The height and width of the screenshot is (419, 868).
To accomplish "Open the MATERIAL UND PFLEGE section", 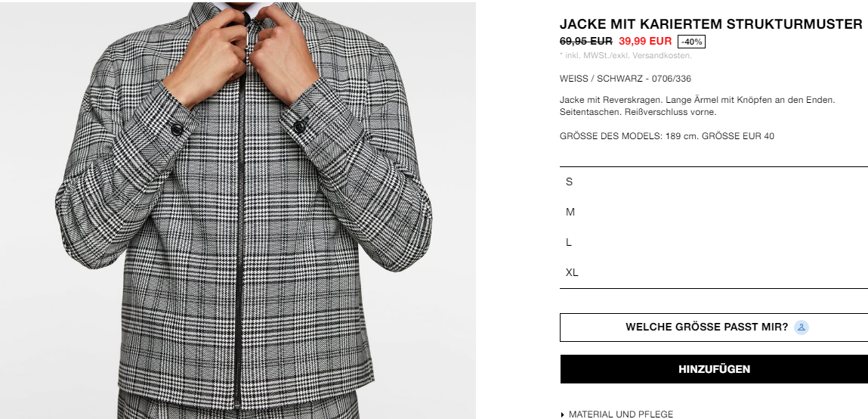I will tap(620, 414).
